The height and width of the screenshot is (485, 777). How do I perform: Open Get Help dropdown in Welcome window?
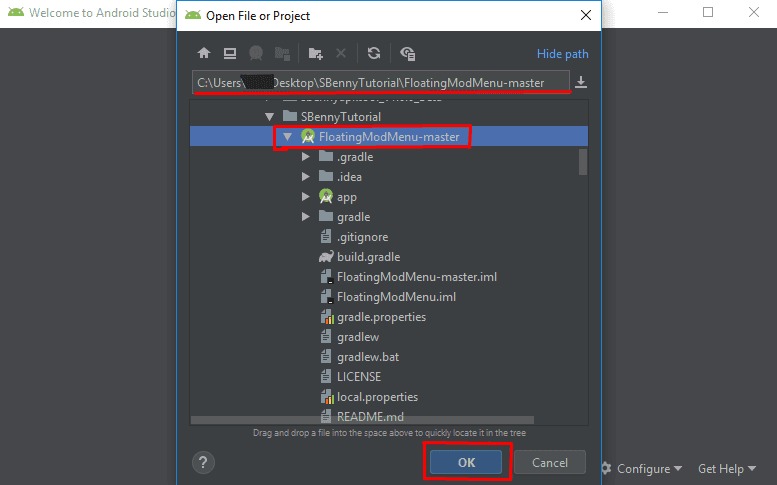click(727, 469)
